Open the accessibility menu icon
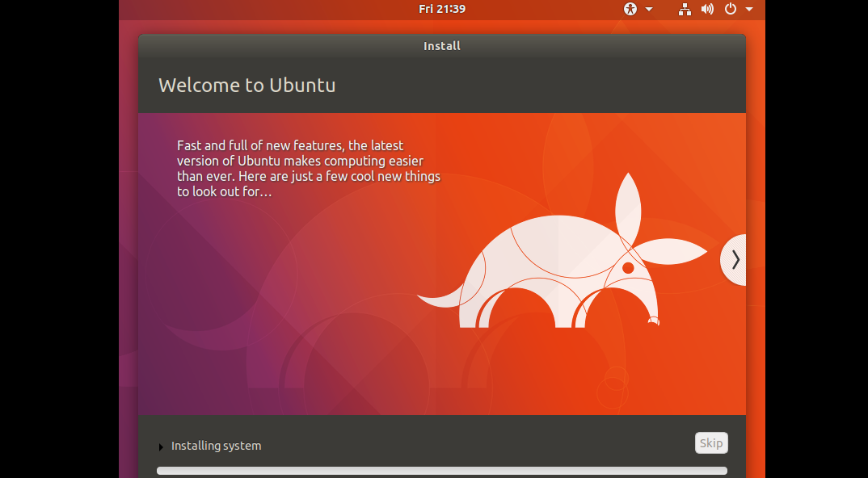Screen dimensions: 868x478 point(630,9)
